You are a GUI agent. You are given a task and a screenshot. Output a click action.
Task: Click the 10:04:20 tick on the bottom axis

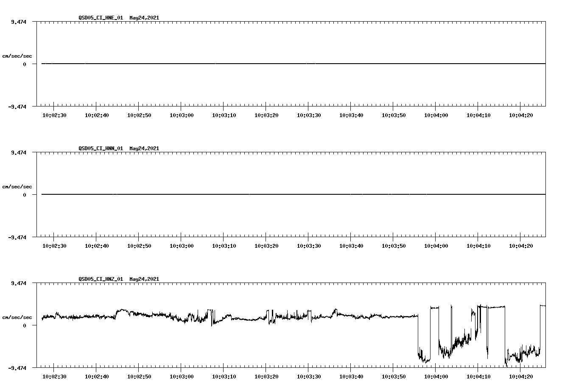[521, 376]
